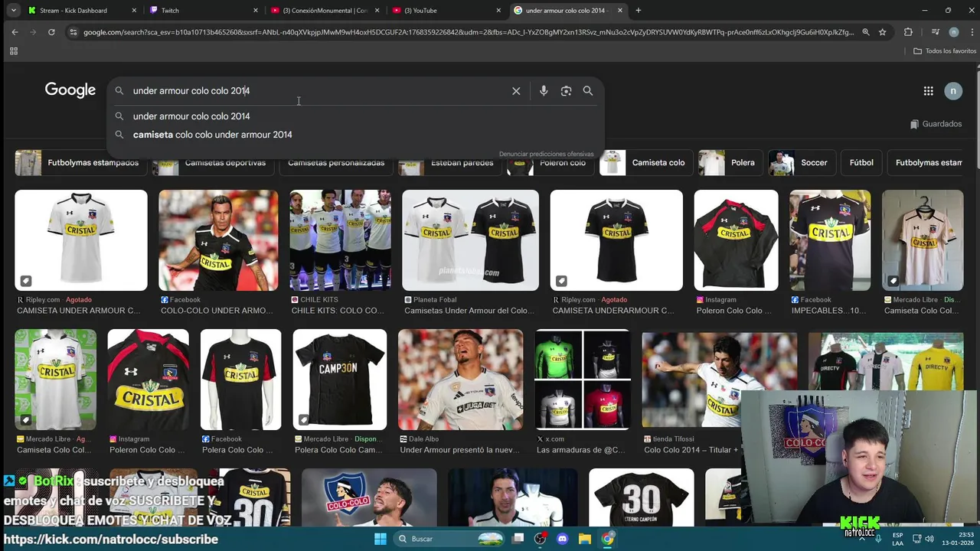Switch to the (3) YouTube tab
This screenshot has height=551, width=980.
tap(446, 11)
